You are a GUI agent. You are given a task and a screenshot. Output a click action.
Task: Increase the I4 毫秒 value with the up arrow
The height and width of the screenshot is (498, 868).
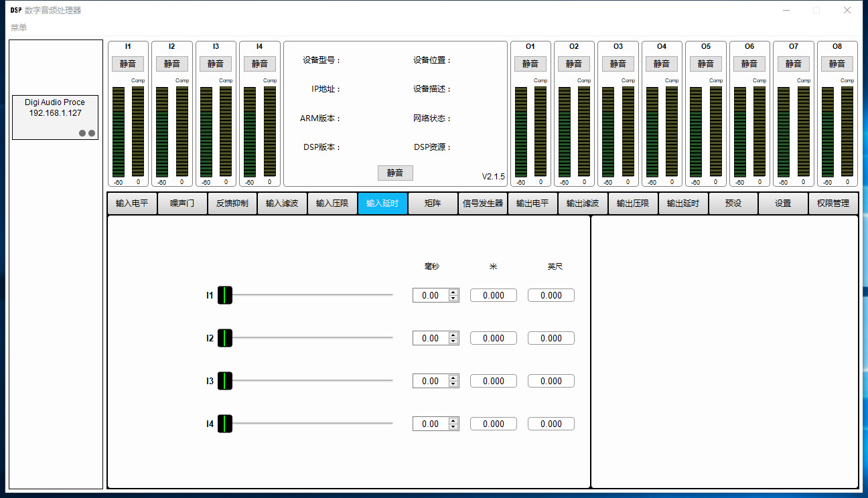[x=453, y=420]
